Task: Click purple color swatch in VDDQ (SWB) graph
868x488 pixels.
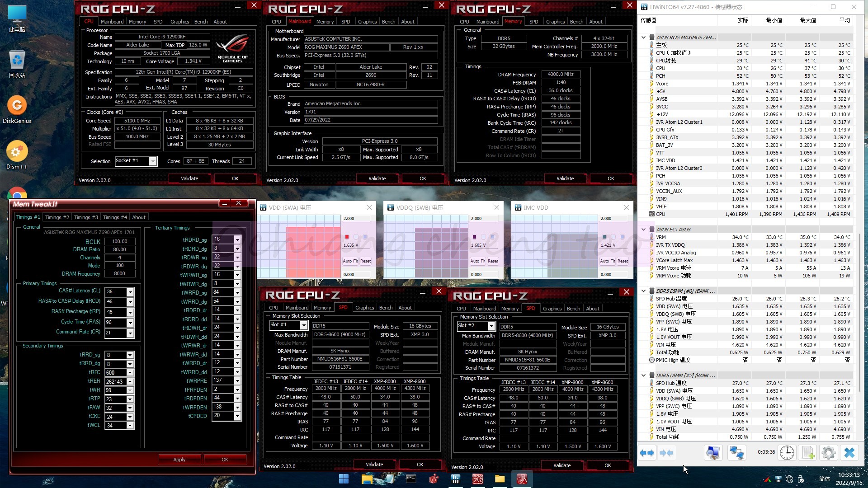Action: (x=474, y=237)
